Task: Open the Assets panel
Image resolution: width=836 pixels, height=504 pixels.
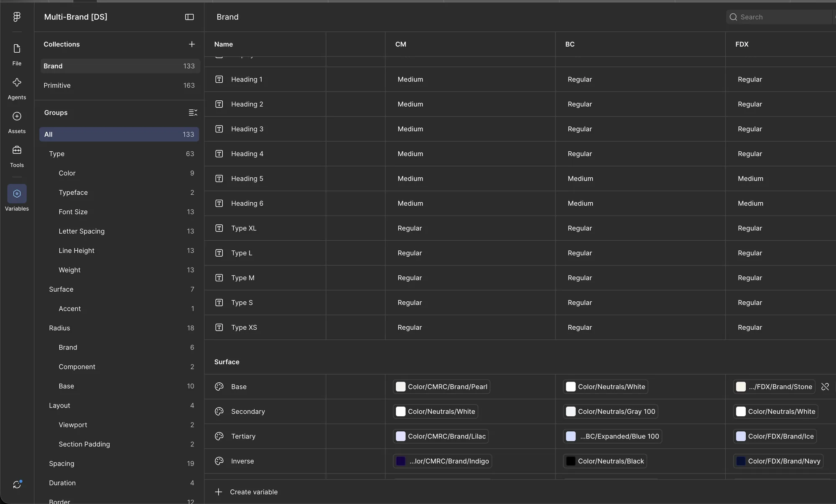Action: (17, 122)
